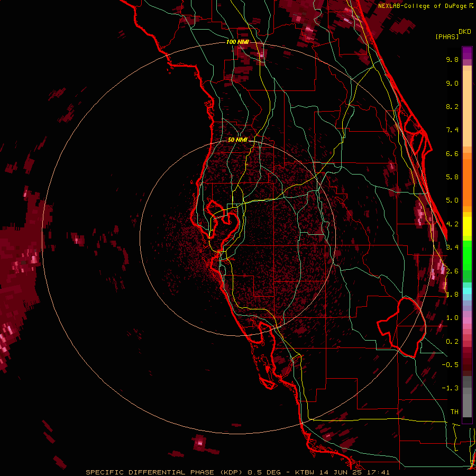Click the NEXLAB-College of DuPage label

tap(422, 6)
